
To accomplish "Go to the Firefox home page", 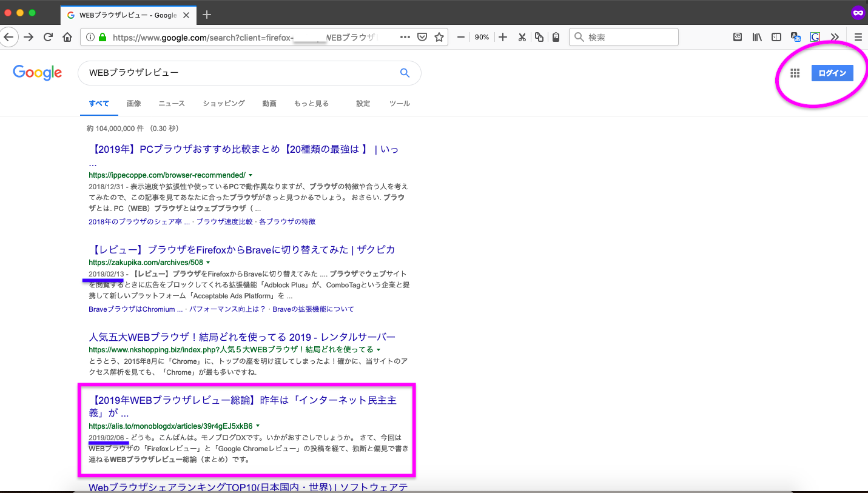I will [x=68, y=37].
